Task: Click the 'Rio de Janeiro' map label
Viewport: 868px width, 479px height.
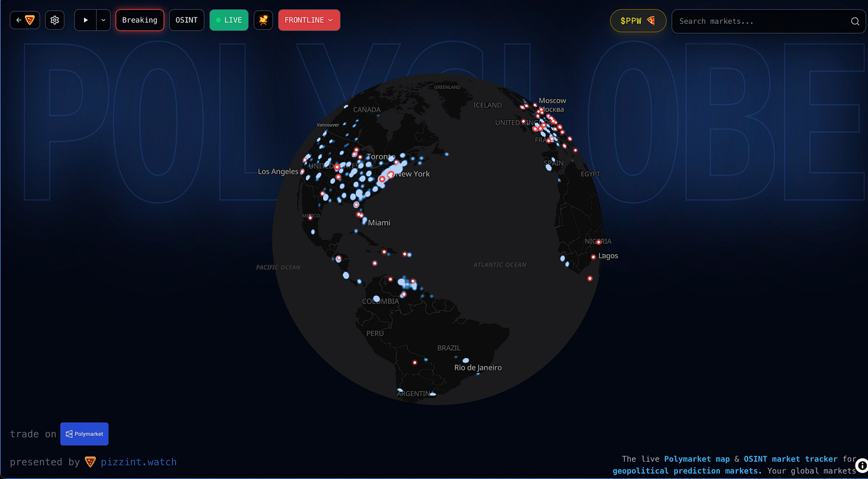Action: click(478, 368)
